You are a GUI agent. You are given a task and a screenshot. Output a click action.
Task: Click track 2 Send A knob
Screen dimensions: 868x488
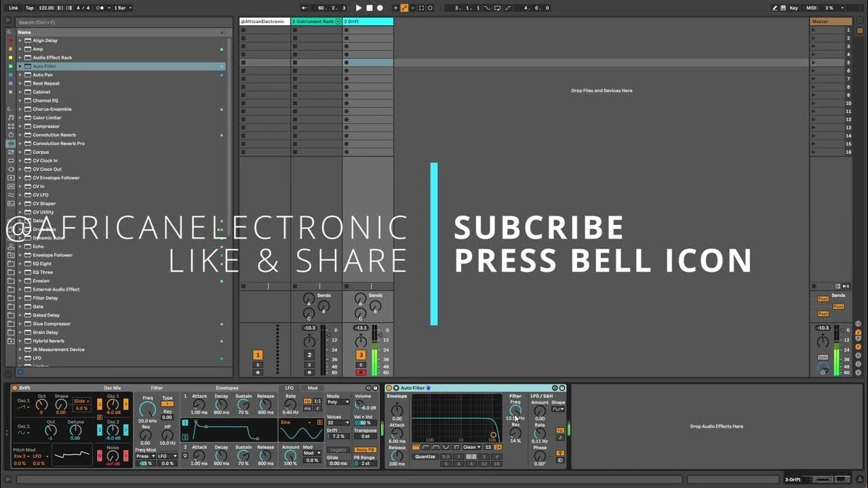point(309,300)
